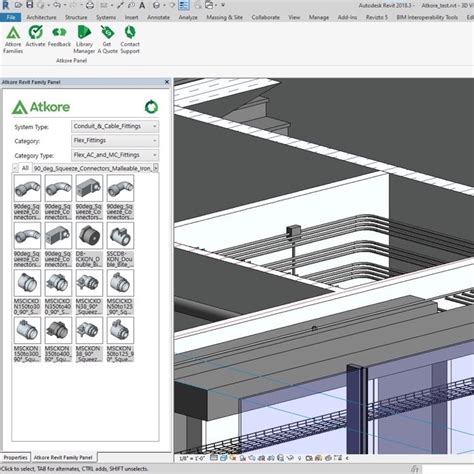Screen dimensions: 474x474
Task: Select the DB-ICKDN Double Bite thumbnail
Action: 89,245
